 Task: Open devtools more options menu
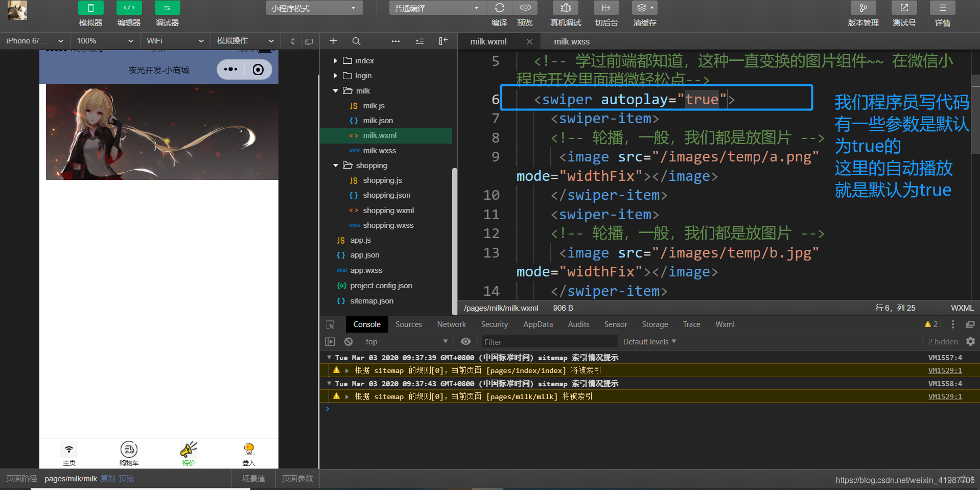click(952, 324)
